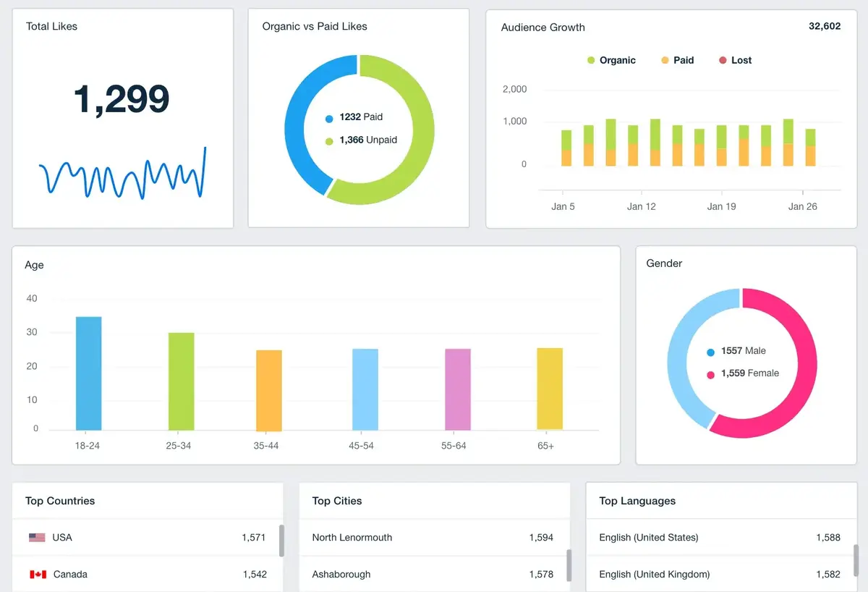Click the orange 35-44 age bar
Screen dimensions: 868x592
[x=269, y=390]
